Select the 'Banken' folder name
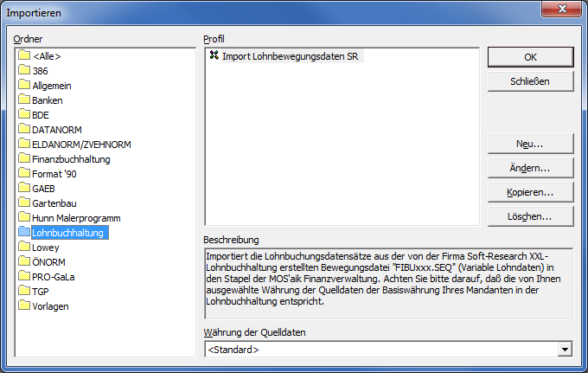Screen dimensions: 588x373 (48, 100)
